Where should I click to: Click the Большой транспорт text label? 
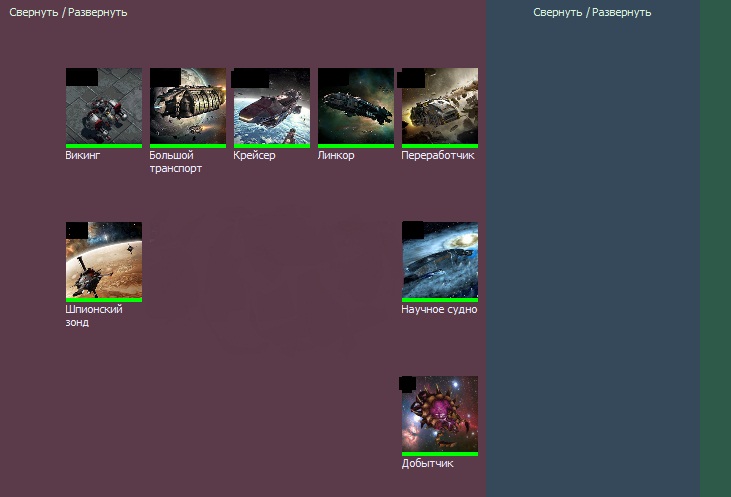[176, 162]
